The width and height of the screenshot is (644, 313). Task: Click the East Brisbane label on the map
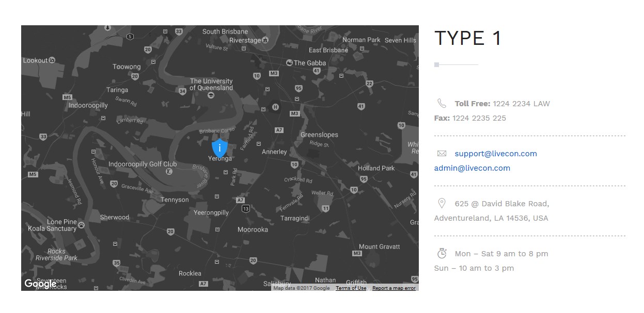coord(328,50)
